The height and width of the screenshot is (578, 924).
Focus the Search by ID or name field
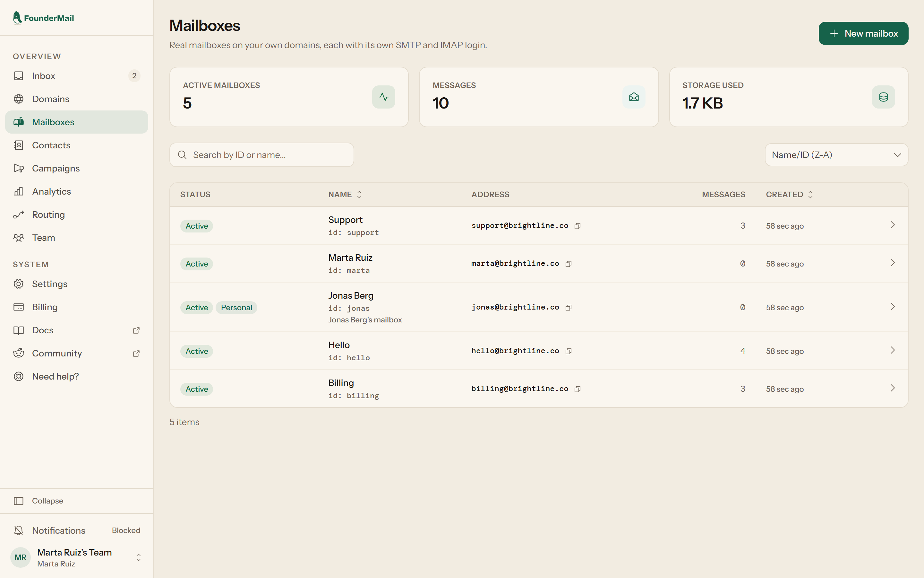[261, 155]
